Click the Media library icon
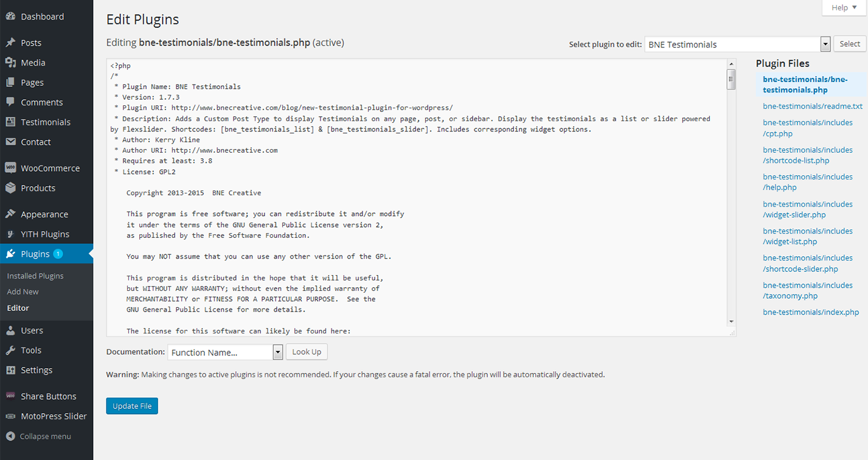 click(x=10, y=63)
